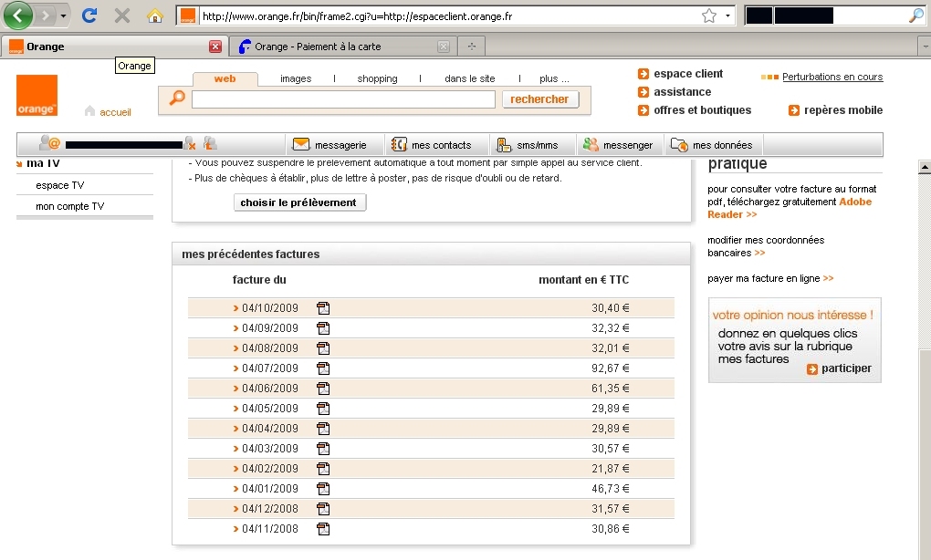Click the 'rechercher' button
The width and height of the screenshot is (931, 560).
(x=539, y=99)
